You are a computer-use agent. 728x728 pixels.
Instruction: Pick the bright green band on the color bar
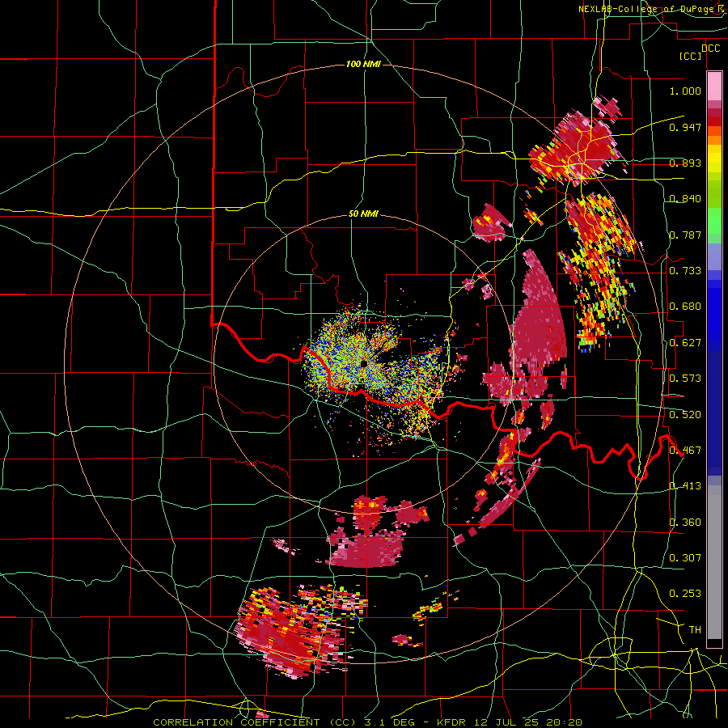pyautogui.click(x=714, y=223)
